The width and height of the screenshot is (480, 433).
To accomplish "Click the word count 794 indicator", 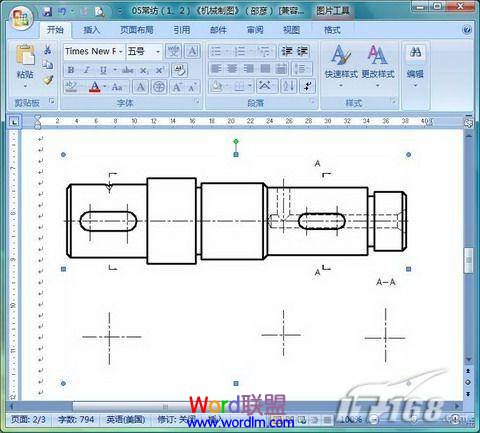I will [76, 419].
